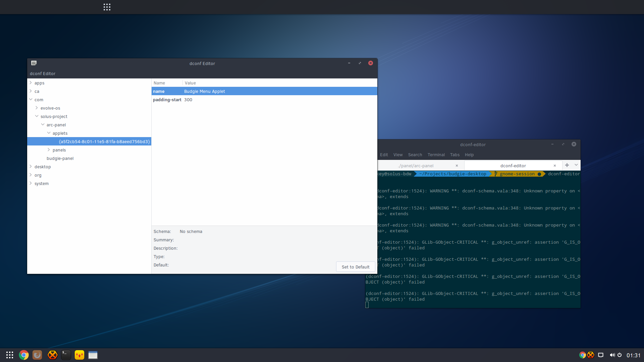Select the padding-start key row

[264, 100]
